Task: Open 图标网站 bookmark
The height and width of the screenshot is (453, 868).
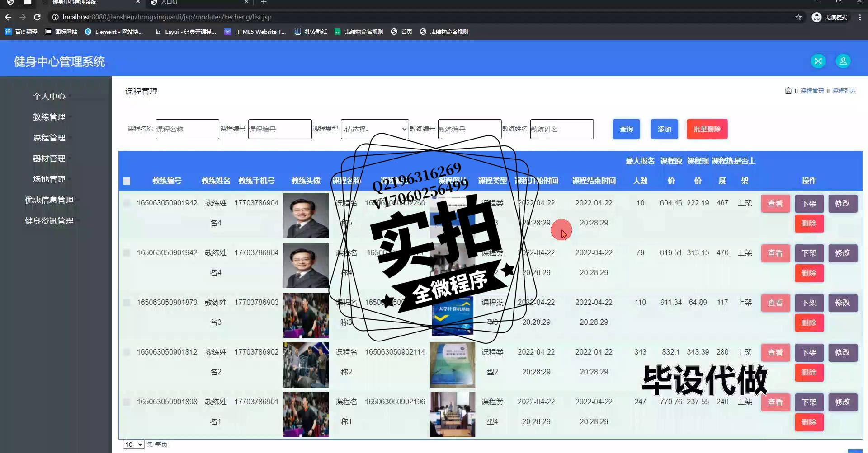Action: tap(61, 32)
